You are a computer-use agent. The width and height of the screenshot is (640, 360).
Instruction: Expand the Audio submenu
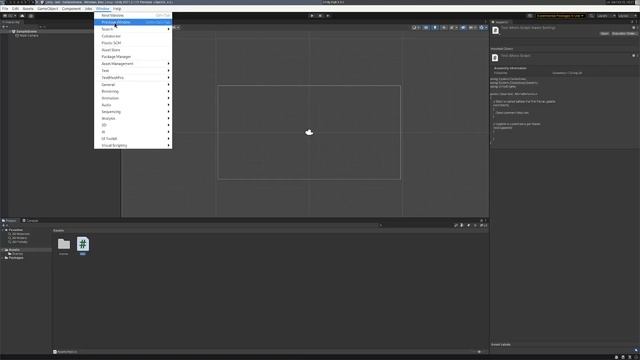coord(133,105)
